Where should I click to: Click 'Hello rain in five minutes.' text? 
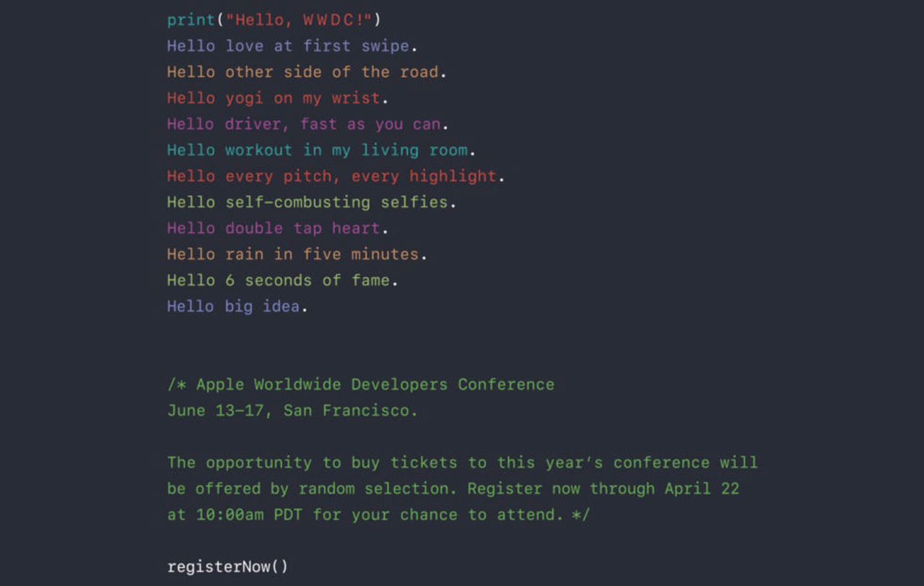click(297, 254)
